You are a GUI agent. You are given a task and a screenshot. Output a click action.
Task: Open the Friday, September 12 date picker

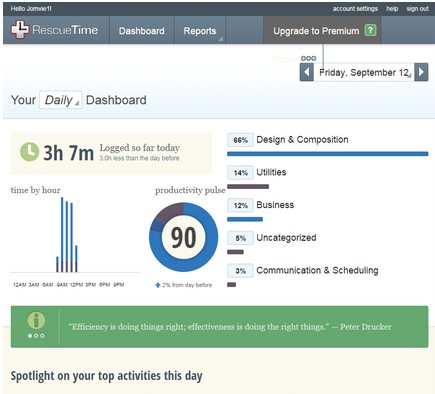(x=364, y=72)
